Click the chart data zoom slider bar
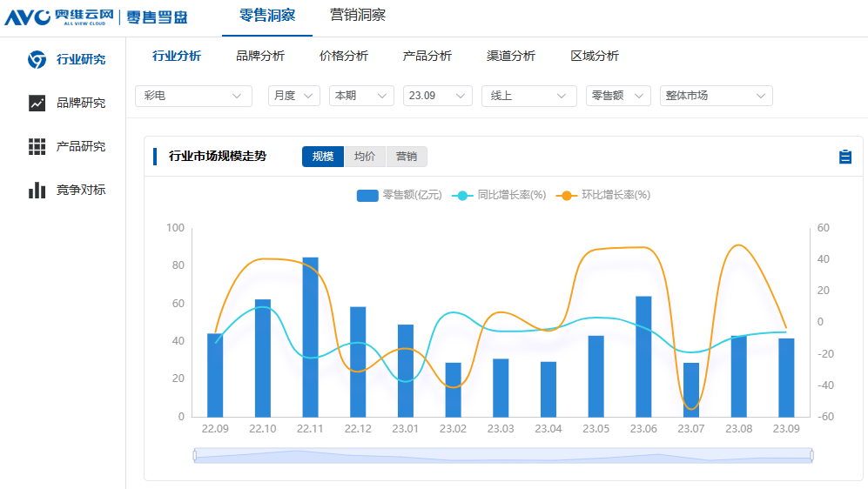Screen dimensions: 868x489 click(x=503, y=455)
